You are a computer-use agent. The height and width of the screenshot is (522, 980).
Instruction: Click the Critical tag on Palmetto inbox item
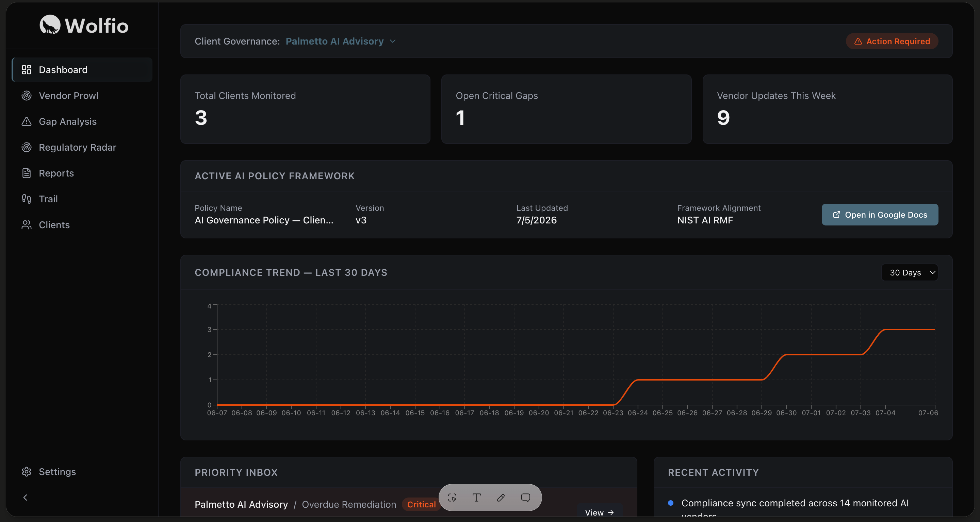tap(421, 504)
